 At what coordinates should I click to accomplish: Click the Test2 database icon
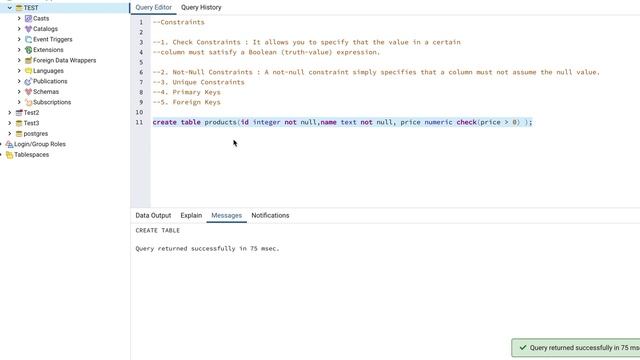19,113
